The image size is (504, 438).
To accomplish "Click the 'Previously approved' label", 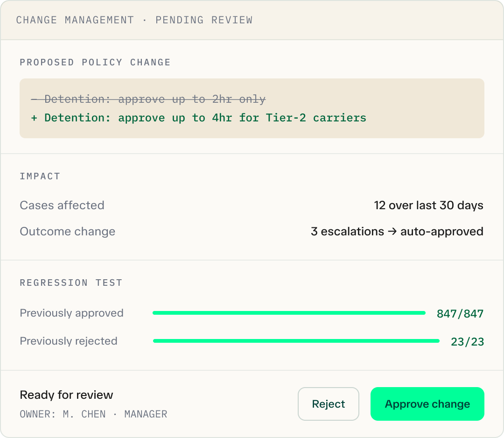I will tap(72, 313).
